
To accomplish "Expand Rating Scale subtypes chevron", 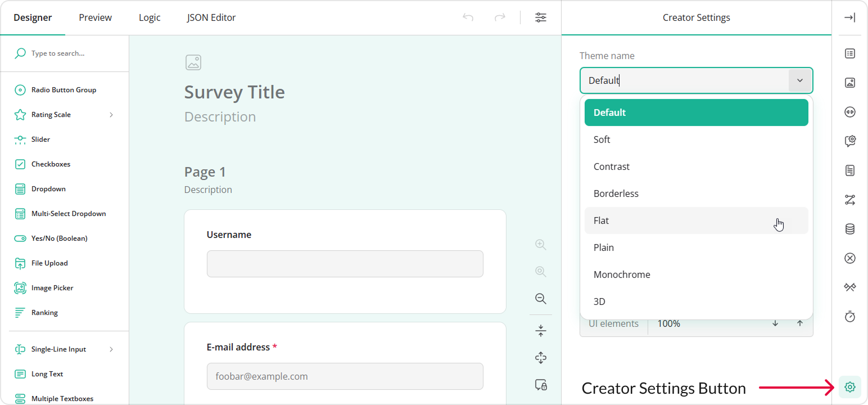I will (x=111, y=115).
